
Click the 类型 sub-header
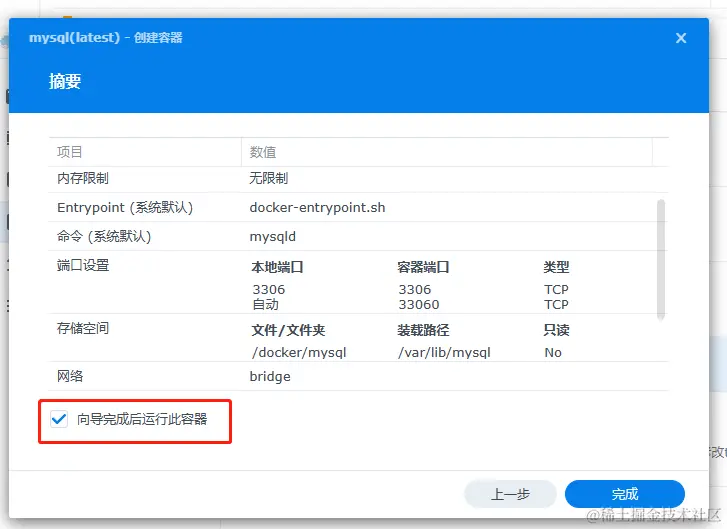click(556, 267)
